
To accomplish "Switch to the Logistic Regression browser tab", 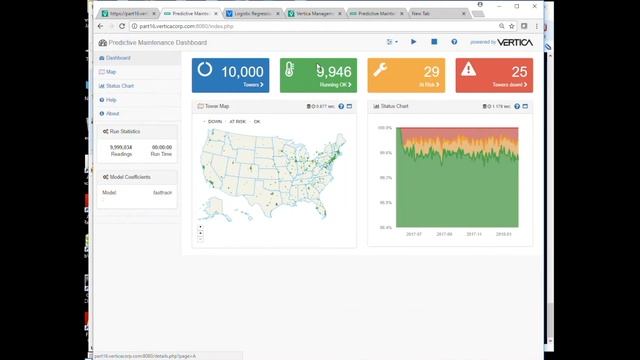I will (253, 13).
